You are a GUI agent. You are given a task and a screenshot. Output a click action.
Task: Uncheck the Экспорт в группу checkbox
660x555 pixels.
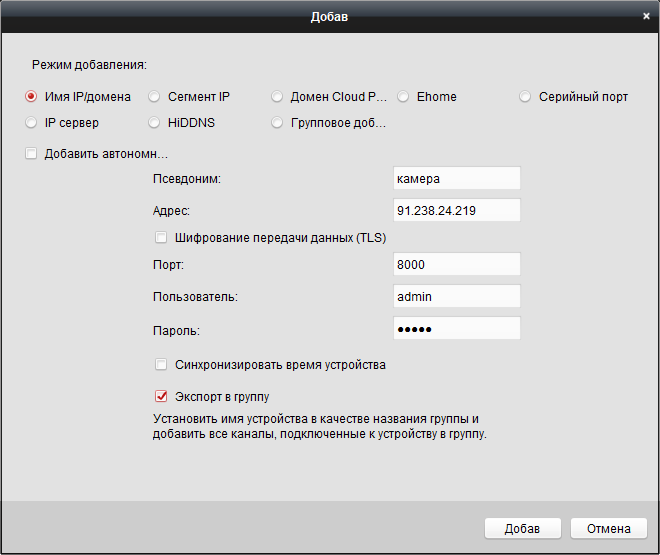coord(161,396)
